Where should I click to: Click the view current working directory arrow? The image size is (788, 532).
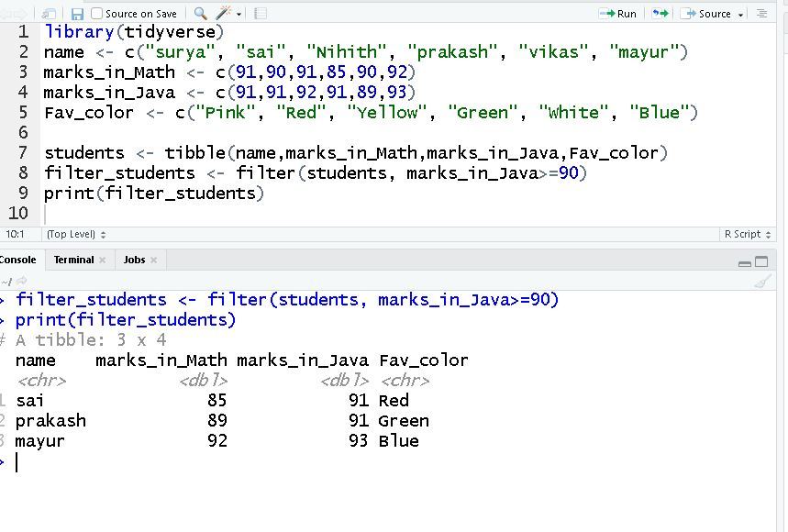pos(22,282)
